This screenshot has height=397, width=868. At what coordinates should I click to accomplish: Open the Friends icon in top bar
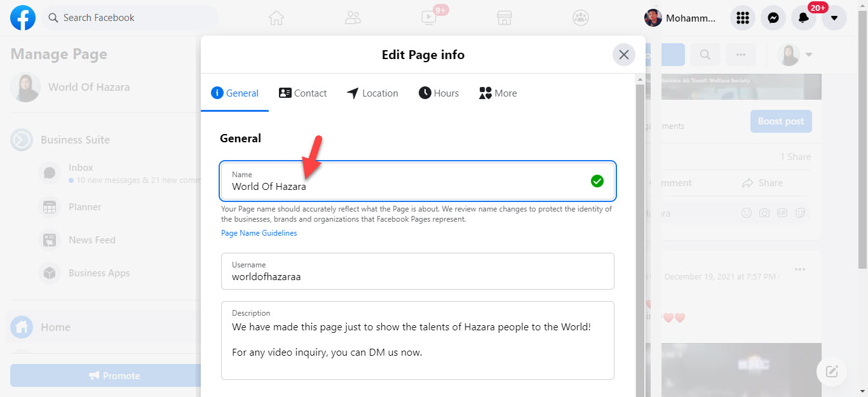[x=353, y=18]
